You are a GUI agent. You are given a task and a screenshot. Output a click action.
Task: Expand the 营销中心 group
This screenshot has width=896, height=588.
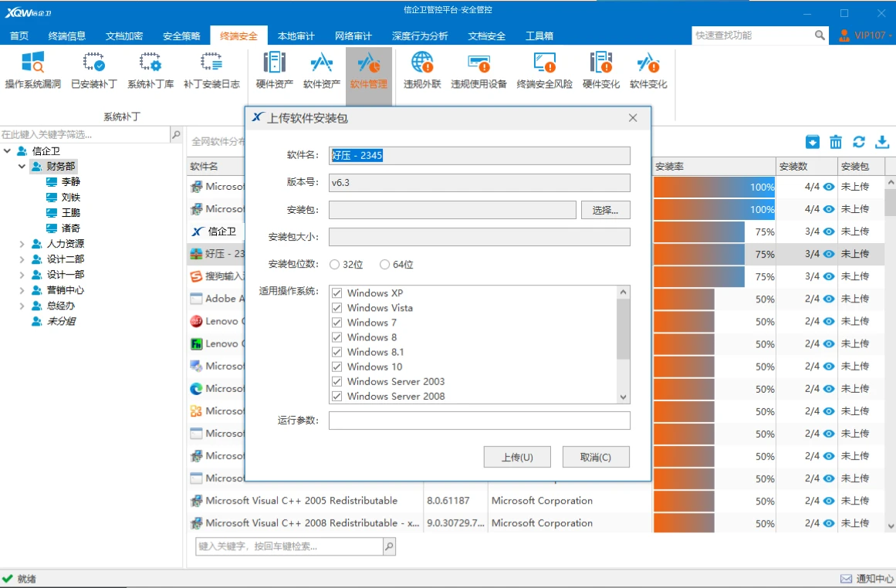click(22, 290)
